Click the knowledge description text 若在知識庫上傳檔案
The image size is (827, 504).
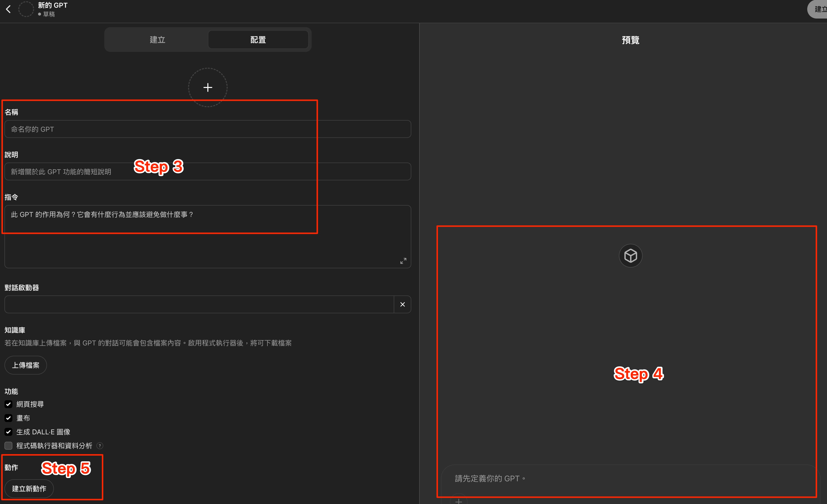pos(148,343)
